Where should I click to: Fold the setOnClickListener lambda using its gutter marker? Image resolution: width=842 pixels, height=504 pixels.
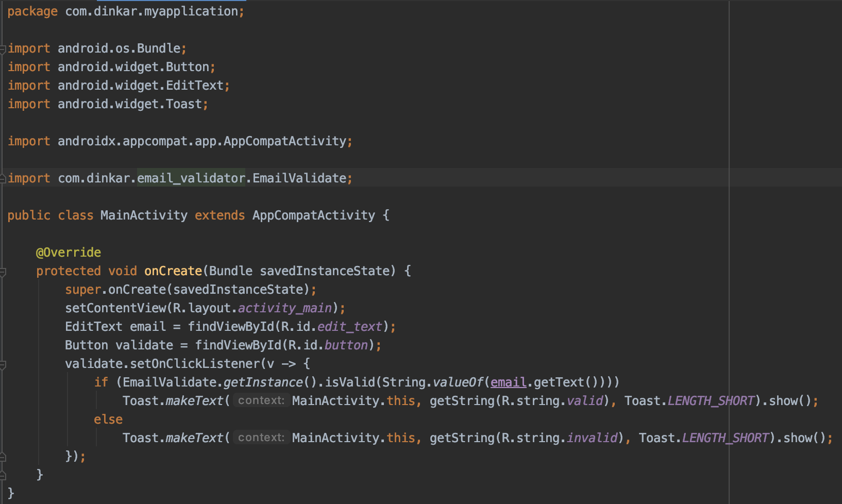[x=3, y=364]
